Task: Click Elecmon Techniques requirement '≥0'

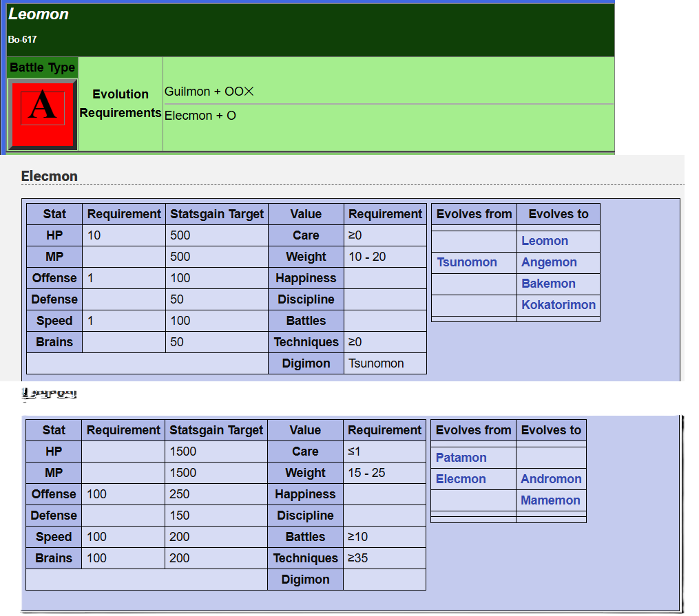Action: pos(385,343)
